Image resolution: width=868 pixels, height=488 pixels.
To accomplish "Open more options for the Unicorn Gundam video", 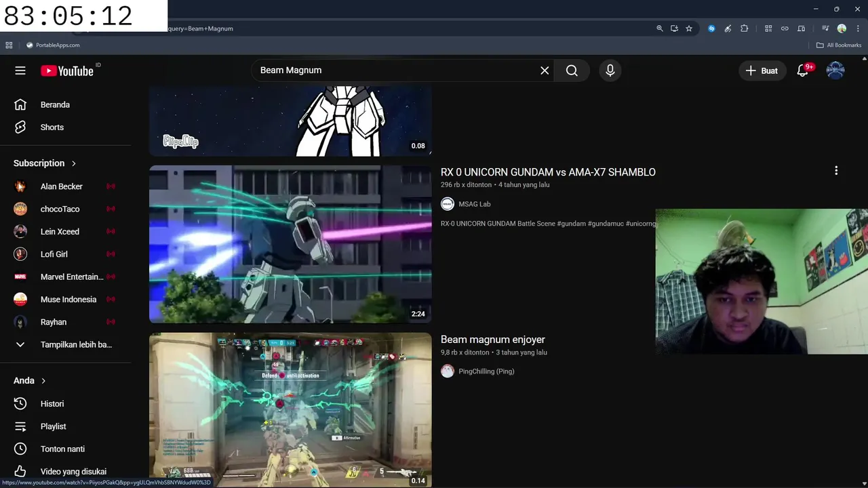I will pyautogui.click(x=836, y=171).
